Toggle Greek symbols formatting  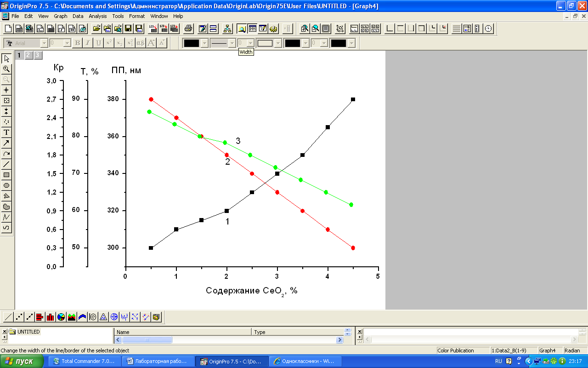coord(141,43)
